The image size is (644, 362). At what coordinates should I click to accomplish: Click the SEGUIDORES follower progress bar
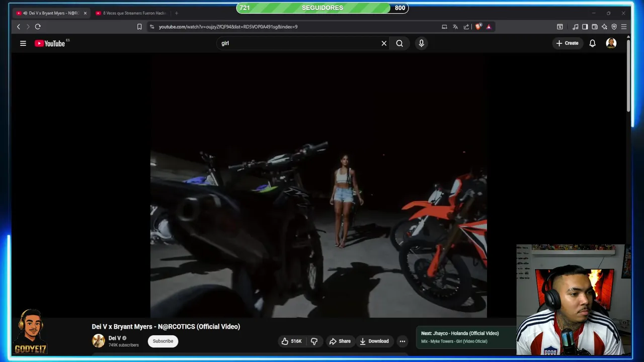(322, 8)
